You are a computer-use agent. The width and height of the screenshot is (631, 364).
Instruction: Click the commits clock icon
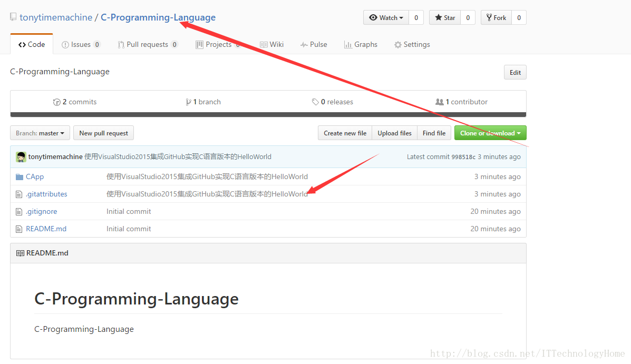coord(57,102)
